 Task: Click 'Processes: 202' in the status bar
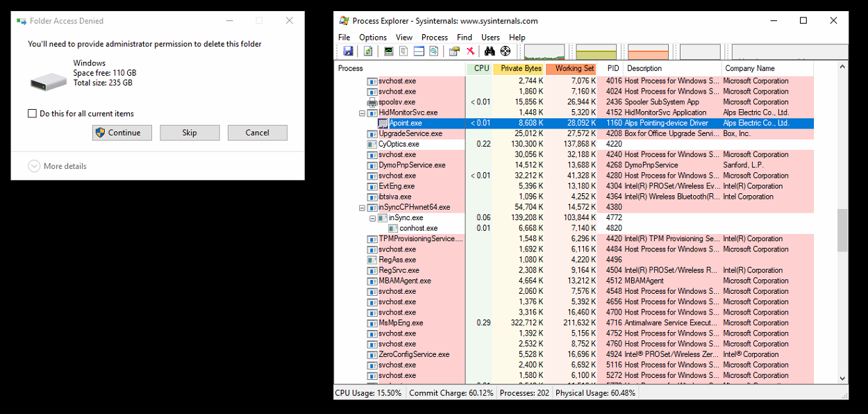[x=524, y=393]
